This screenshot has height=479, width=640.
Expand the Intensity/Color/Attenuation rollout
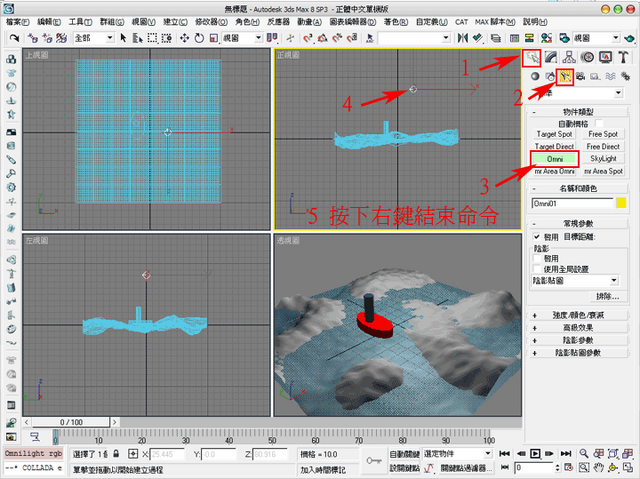point(578,315)
